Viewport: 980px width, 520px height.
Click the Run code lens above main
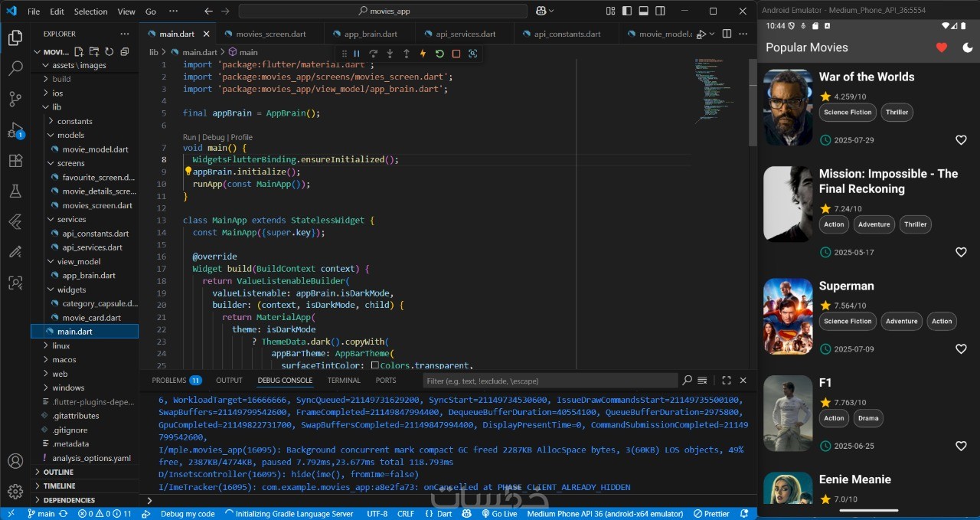click(x=190, y=137)
